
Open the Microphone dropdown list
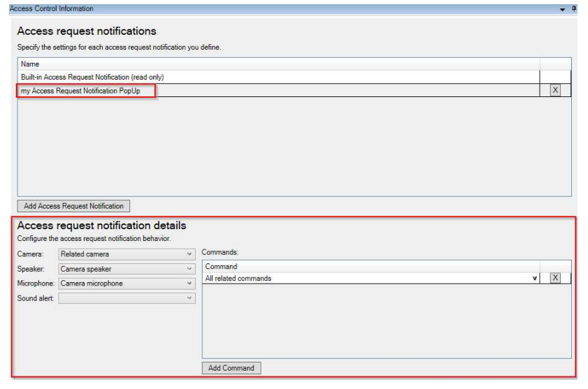pyautogui.click(x=126, y=283)
